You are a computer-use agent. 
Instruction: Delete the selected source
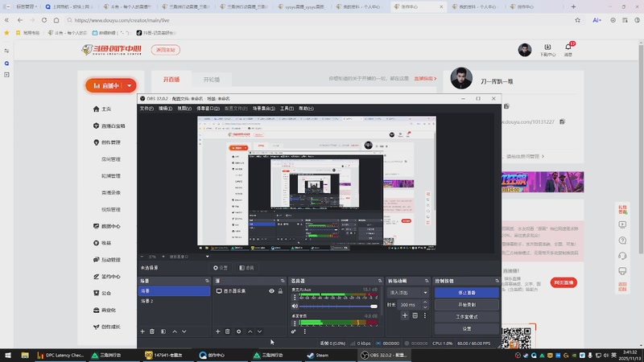pyautogui.click(x=228, y=331)
